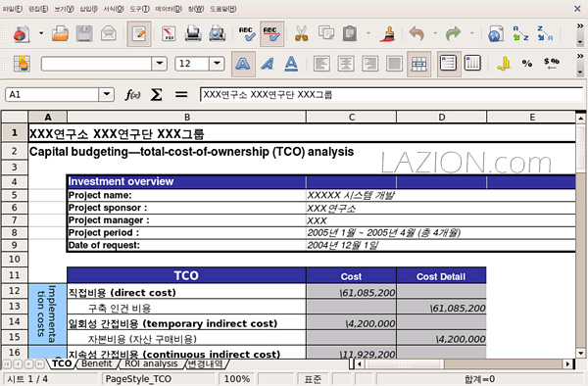Image resolution: width=588 pixels, height=386 pixels.
Task: Center cell content horizontally
Action: coord(346,64)
